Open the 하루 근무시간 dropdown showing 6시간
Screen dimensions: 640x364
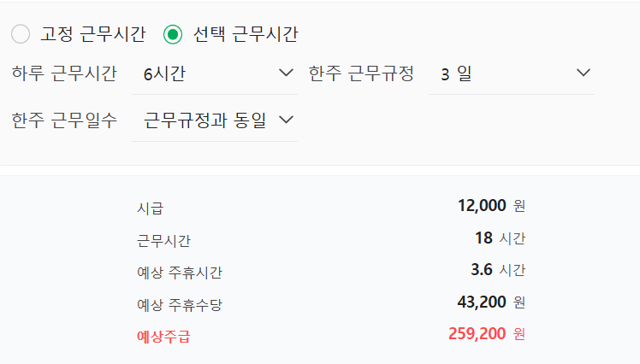pos(215,73)
